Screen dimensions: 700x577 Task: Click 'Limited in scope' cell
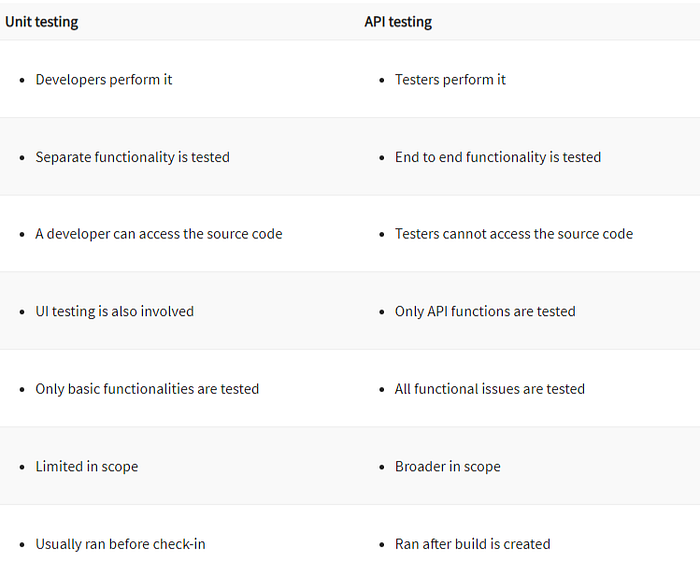87,466
